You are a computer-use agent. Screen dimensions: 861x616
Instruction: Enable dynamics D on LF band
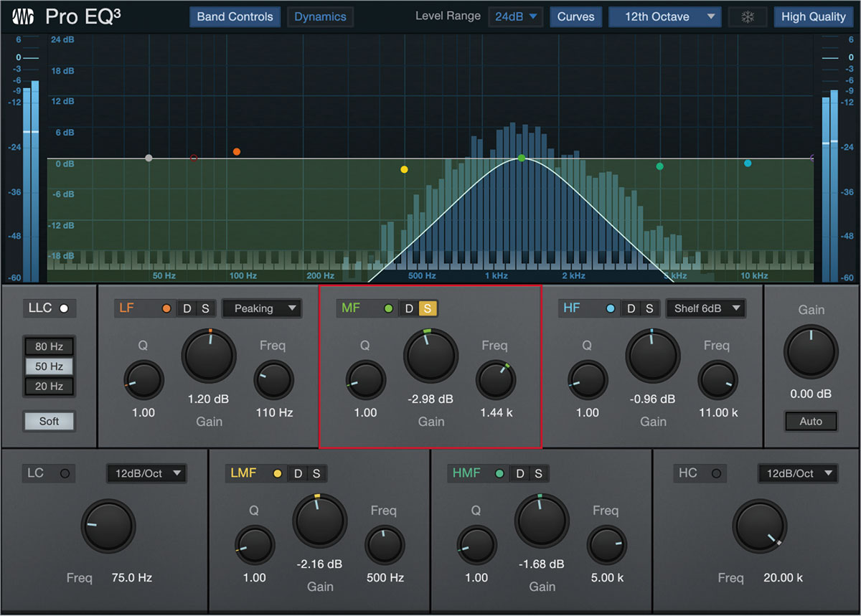pyautogui.click(x=187, y=309)
